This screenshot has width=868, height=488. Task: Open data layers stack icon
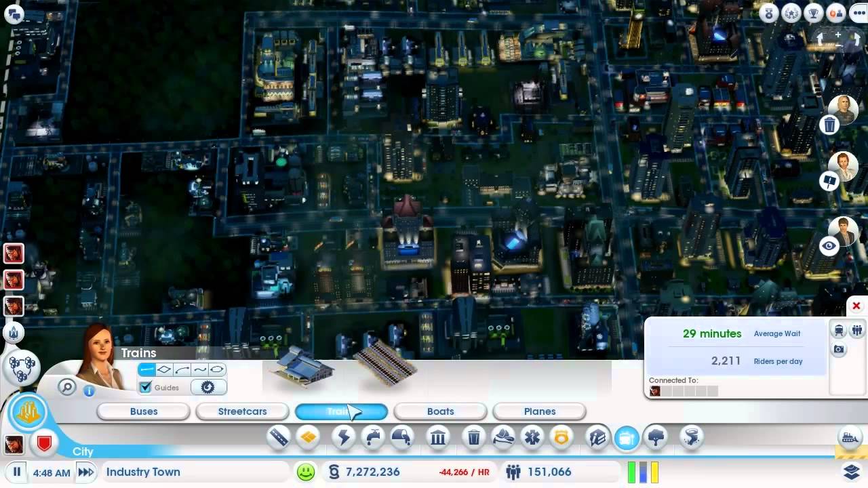tap(852, 470)
